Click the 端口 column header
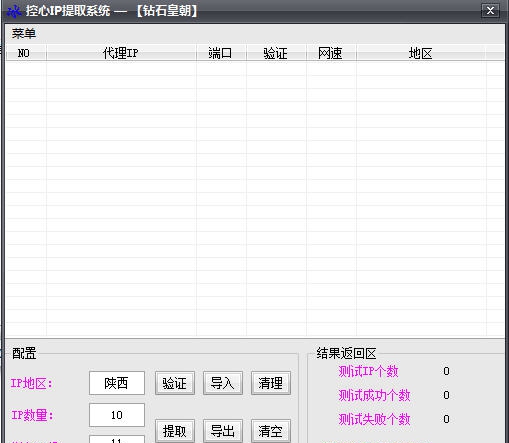The image size is (509, 443). [x=221, y=53]
